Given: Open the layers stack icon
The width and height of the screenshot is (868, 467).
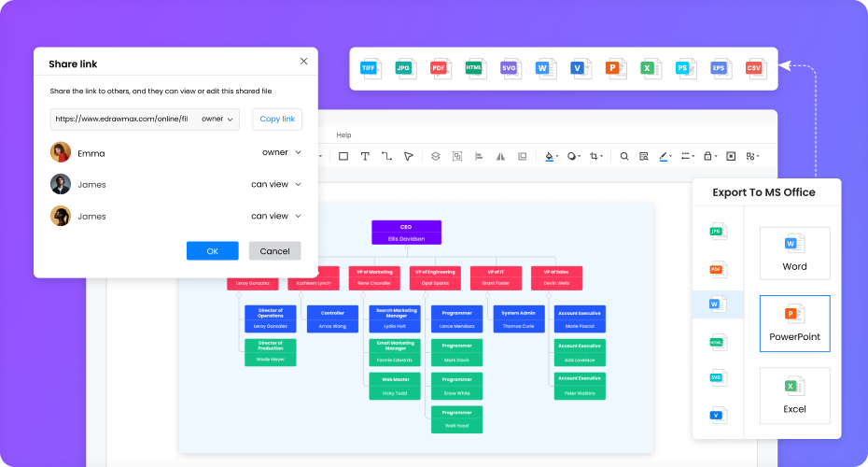Looking at the screenshot, I should [x=435, y=157].
